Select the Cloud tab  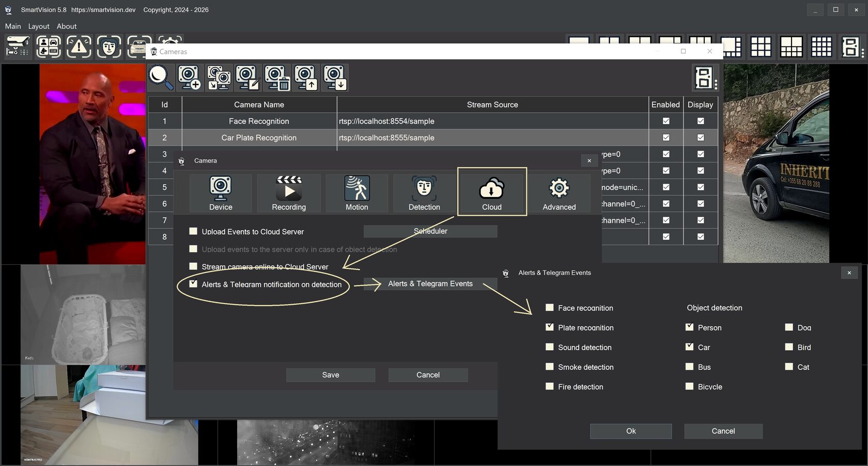point(492,193)
